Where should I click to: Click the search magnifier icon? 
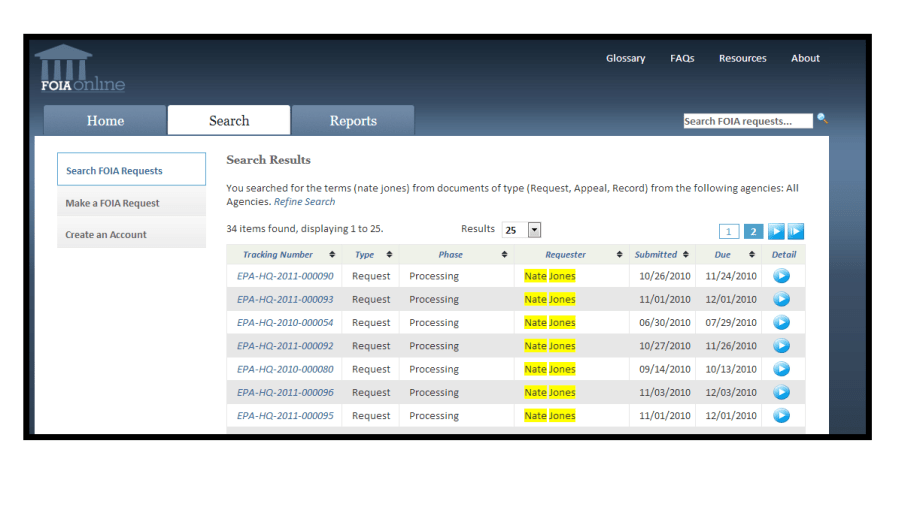(822, 119)
